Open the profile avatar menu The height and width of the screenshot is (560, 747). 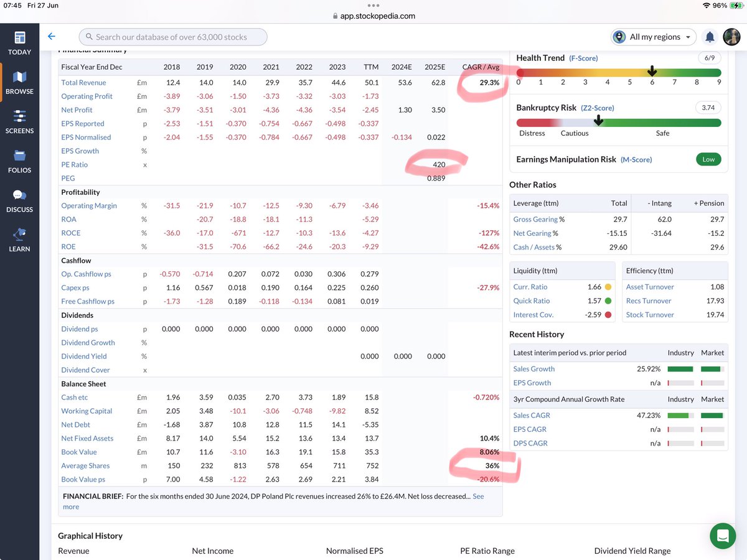pyautogui.click(x=732, y=37)
